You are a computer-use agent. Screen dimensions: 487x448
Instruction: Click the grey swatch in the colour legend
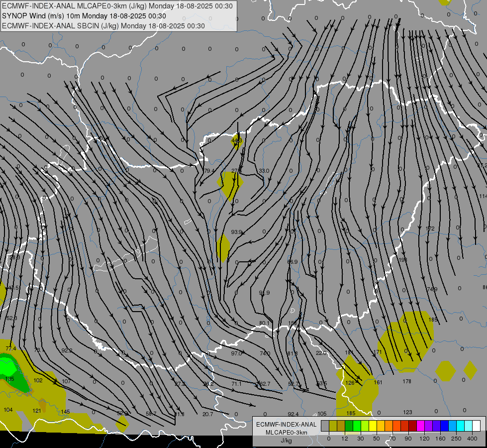click(x=325, y=426)
